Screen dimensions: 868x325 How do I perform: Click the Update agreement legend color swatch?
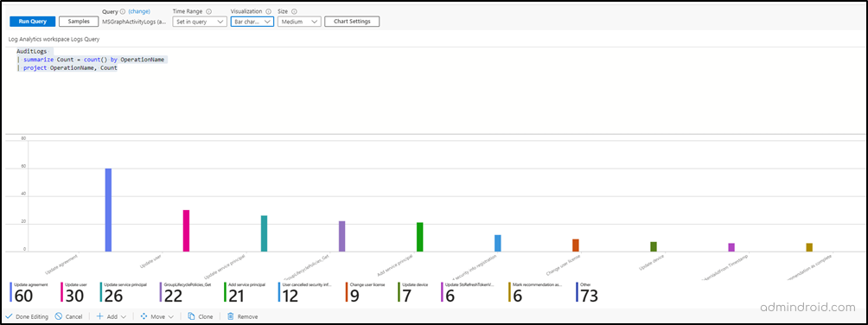pyautogui.click(x=11, y=292)
